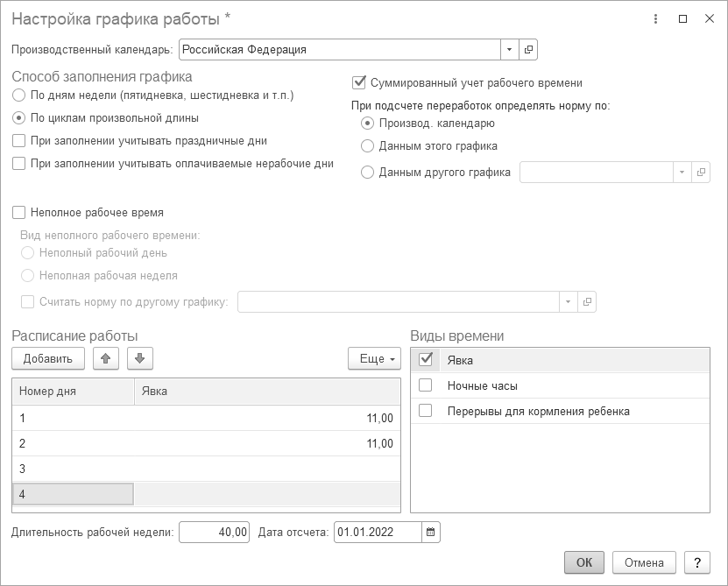Check the Ночные часы time type

pyautogui.click(x=426, y=385)
